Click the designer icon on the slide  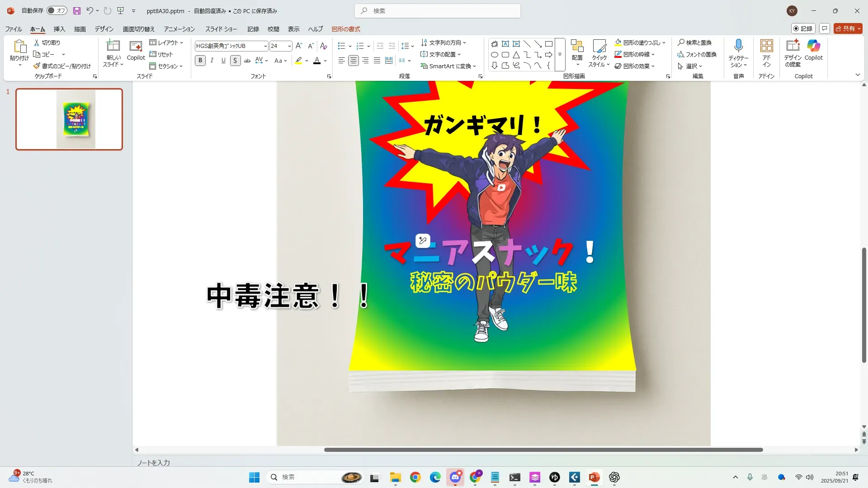click(x=423, y=241)
